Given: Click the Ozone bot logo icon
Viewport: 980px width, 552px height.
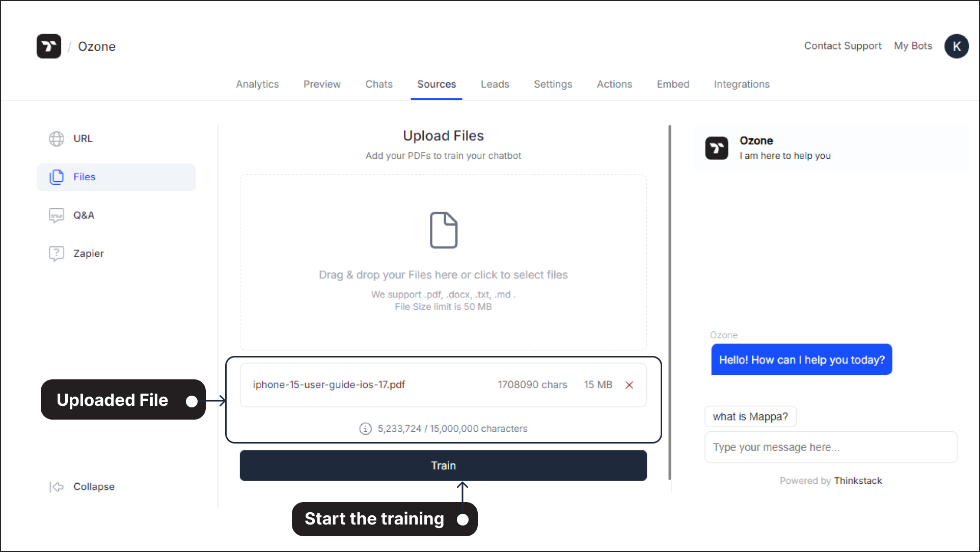Looking at the screenshot, I should [717, 147].
